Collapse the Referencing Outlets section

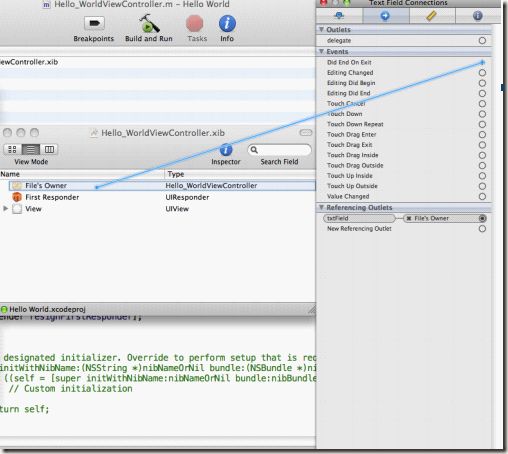point(321,207)
